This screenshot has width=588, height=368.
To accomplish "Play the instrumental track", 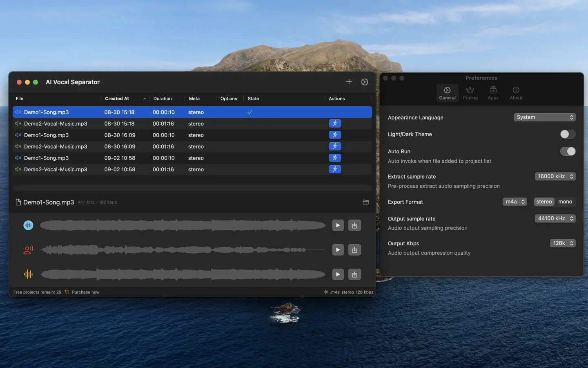I will [x=338, y=274].
